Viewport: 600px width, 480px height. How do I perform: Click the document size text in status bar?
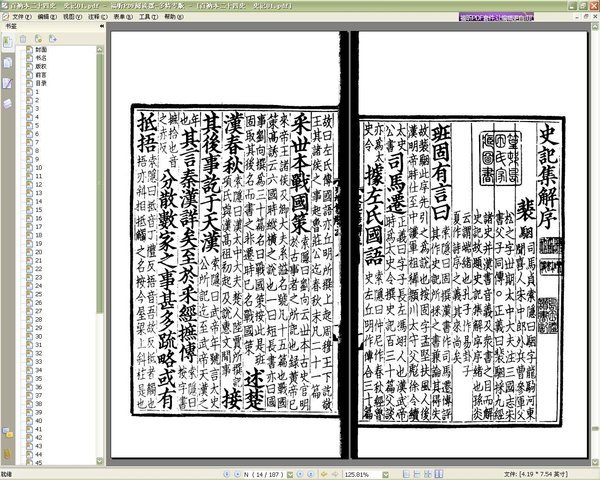(536, 475)
